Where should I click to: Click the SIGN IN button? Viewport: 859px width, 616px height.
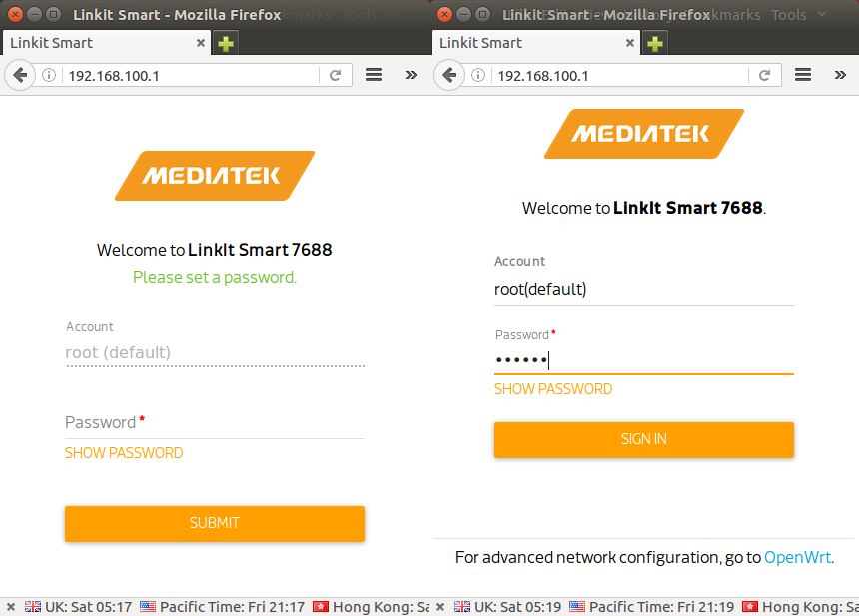click(x=643, y=439)
